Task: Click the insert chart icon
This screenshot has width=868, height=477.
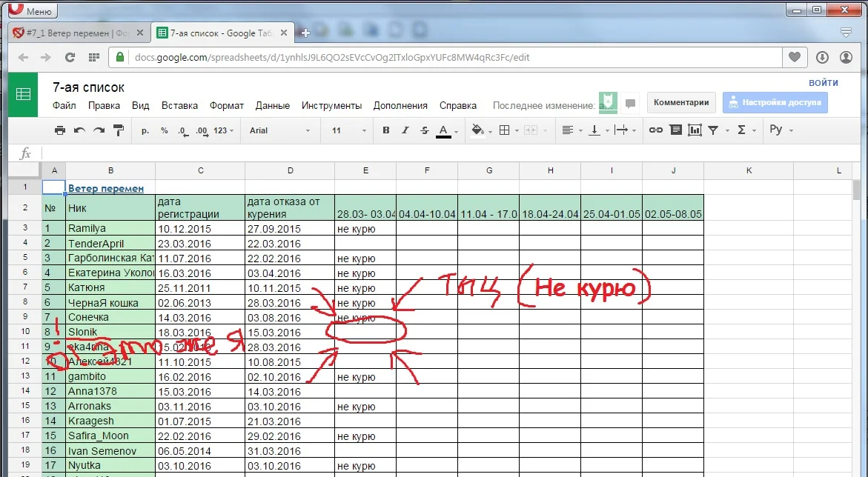Action: click(x=694, y=130)
